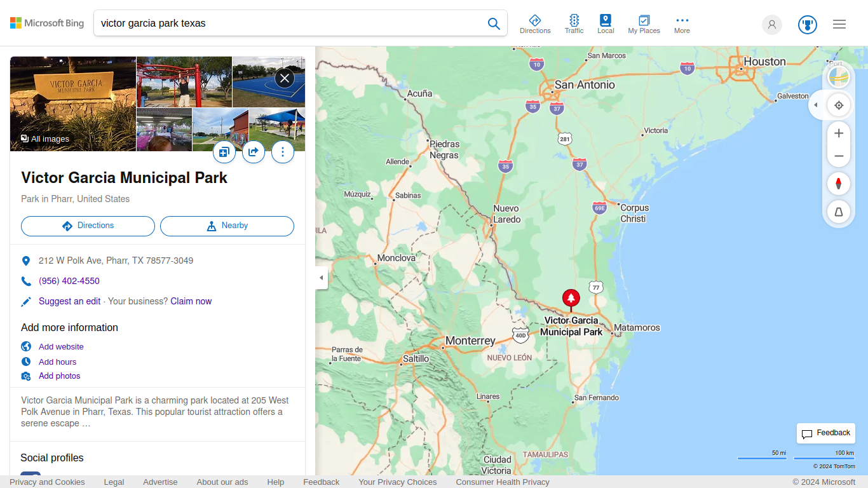This screenshot has height=488, width=868.
Task: Click Add hours link
Action: 57,362
